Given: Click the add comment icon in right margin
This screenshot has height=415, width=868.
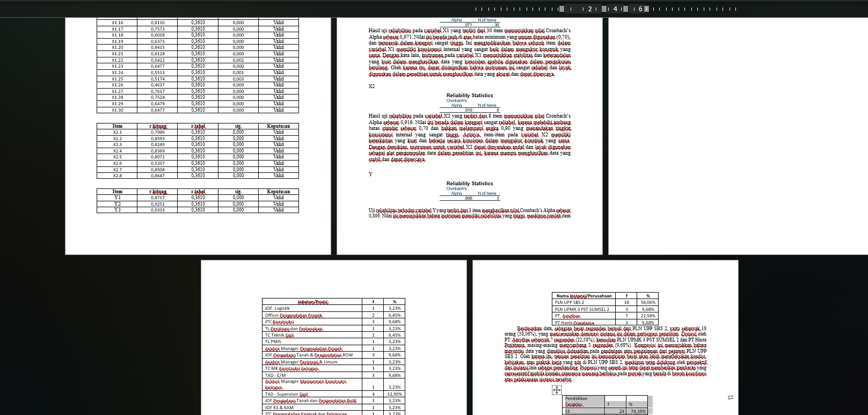Looking at the screenshot, I should click(730, 398).
